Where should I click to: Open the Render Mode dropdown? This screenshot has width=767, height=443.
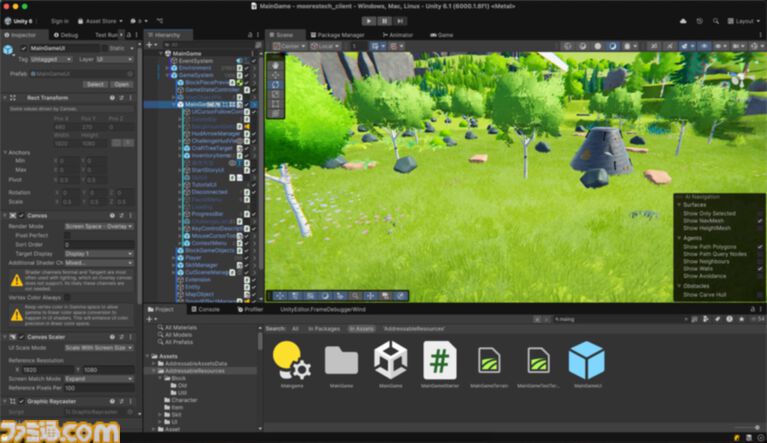[x=98, y=226]
